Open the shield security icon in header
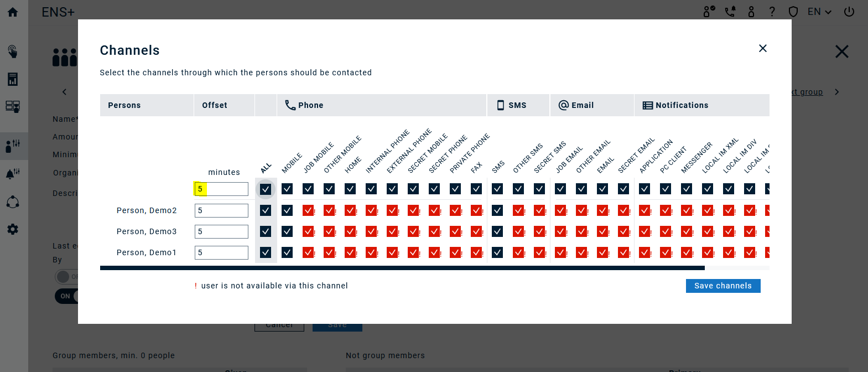 click(793, 12)
